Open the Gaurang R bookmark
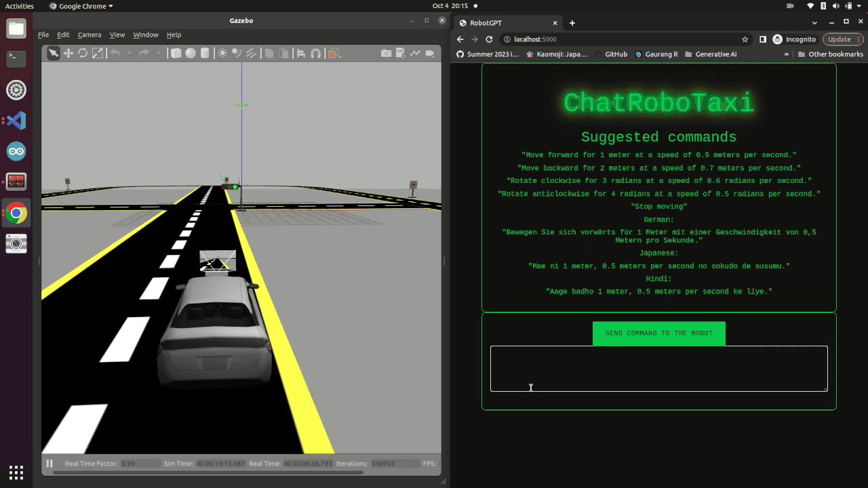Screen dimensions: 868x488 click(656, 54)
